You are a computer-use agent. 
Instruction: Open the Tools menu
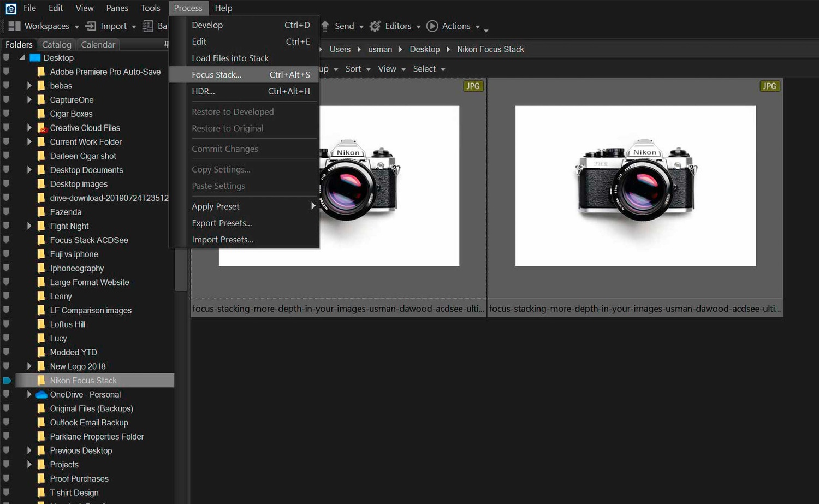click(151, 8)
